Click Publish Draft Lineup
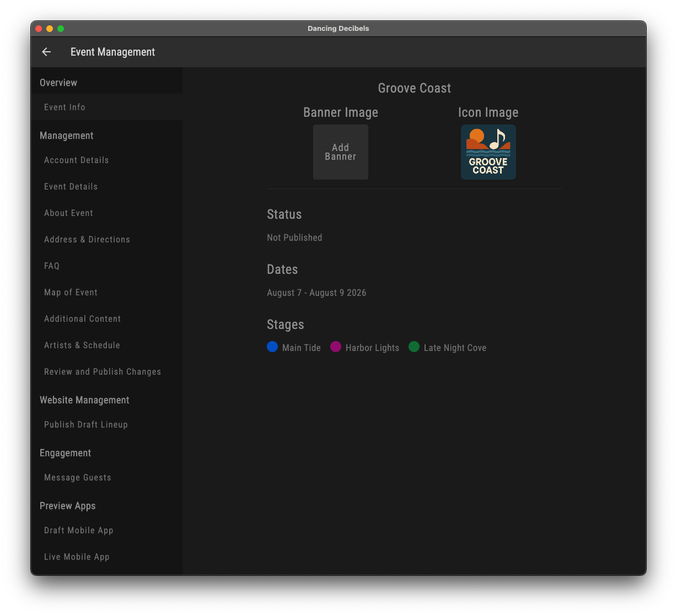 tap(86, 425)
